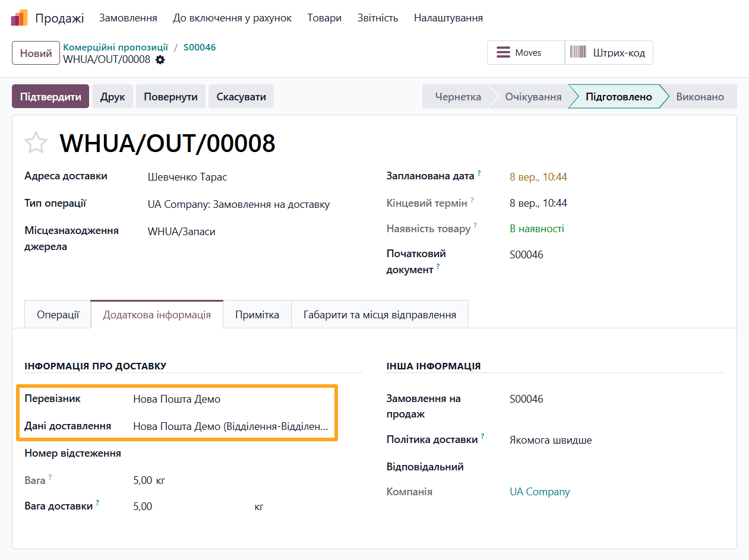The width and height of the screenshot is (749, 560).
Task: Open the Звітність menu
Action: [x=378, y=18]
